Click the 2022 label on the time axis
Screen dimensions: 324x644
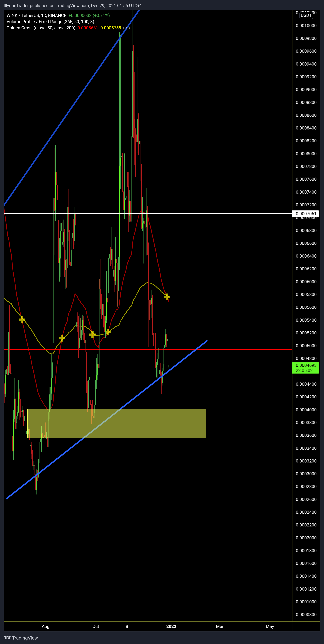point(171,626)
